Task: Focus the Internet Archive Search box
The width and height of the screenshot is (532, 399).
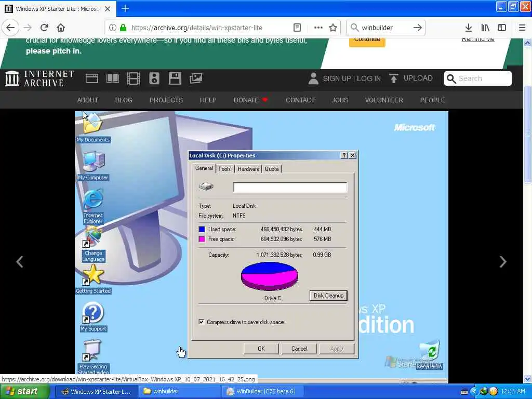Action: point(478,78)
